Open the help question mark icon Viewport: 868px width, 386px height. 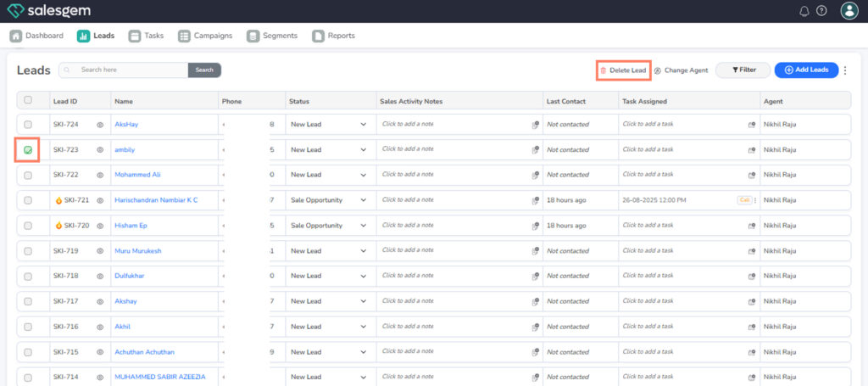click(x=821, y=11)
